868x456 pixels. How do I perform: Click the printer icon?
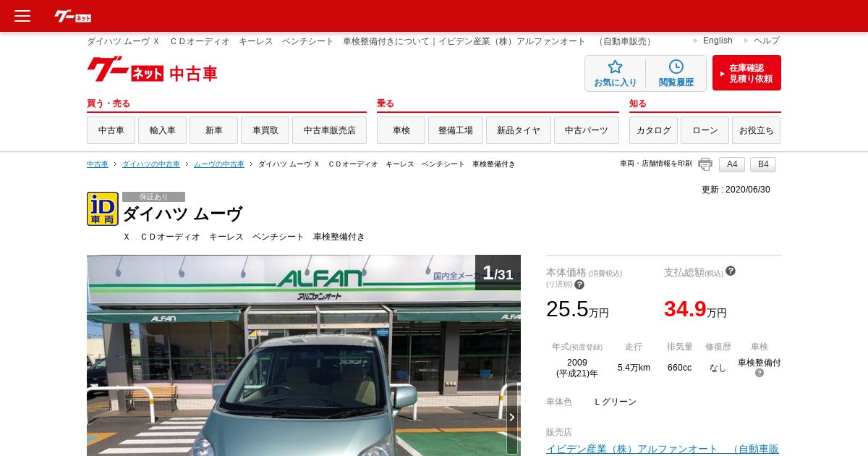tap(705, 164)
